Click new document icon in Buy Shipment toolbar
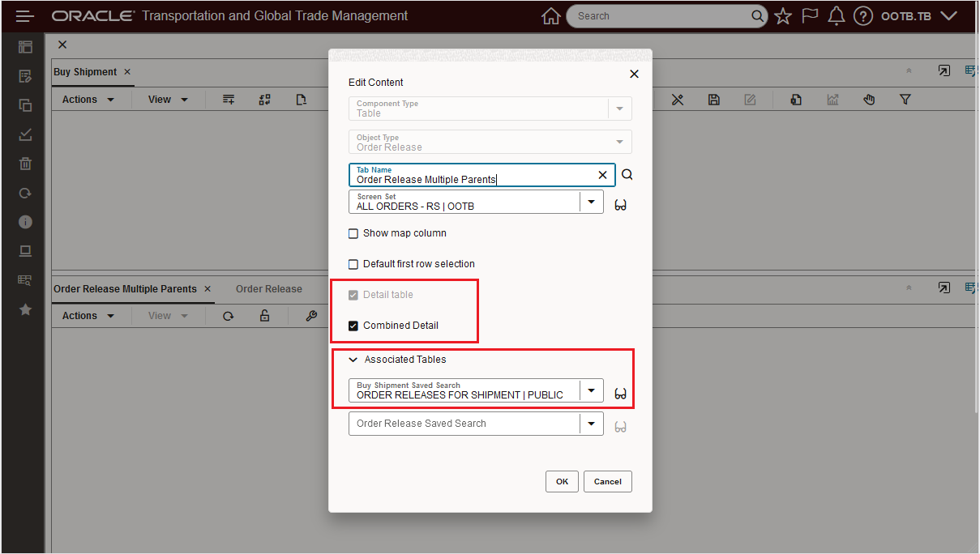This screenshot has width=980, height=554. 301,100
